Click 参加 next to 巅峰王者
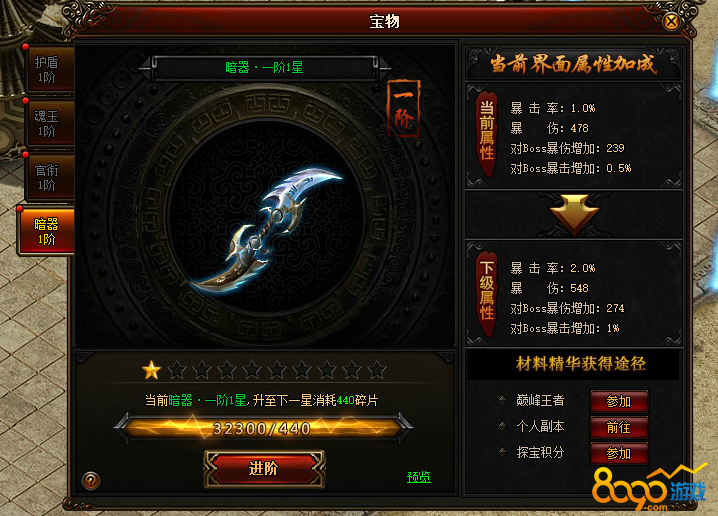718x516 pixels. [619, 402]
